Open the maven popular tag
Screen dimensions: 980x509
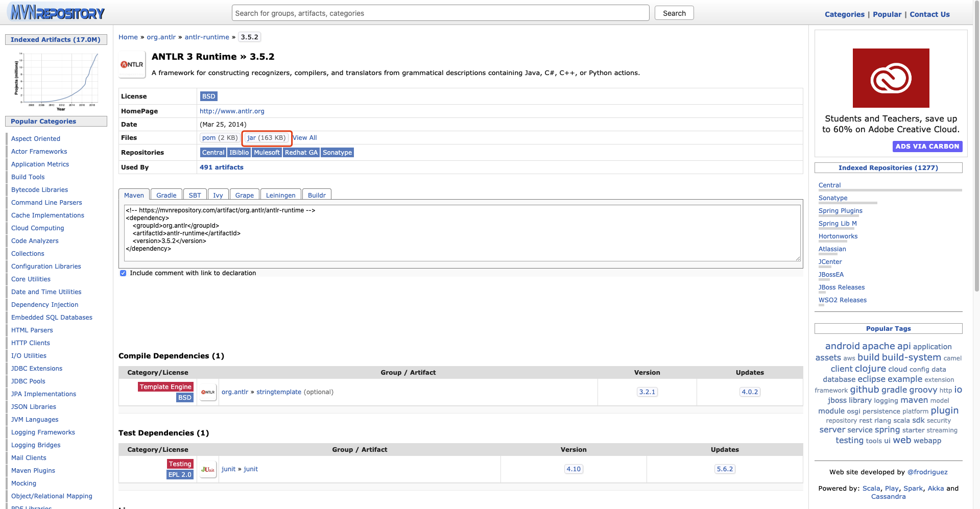click(x=914, y=400)
